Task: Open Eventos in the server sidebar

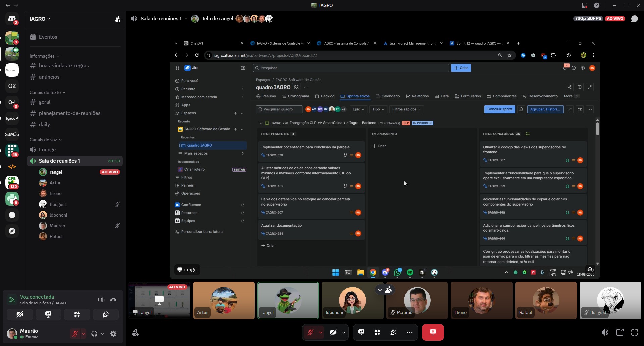Action: (x=75, y=37)
